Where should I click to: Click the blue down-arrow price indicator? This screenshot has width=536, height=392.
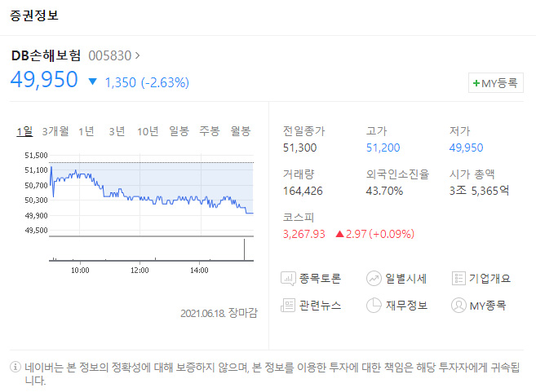coord(93,81)
